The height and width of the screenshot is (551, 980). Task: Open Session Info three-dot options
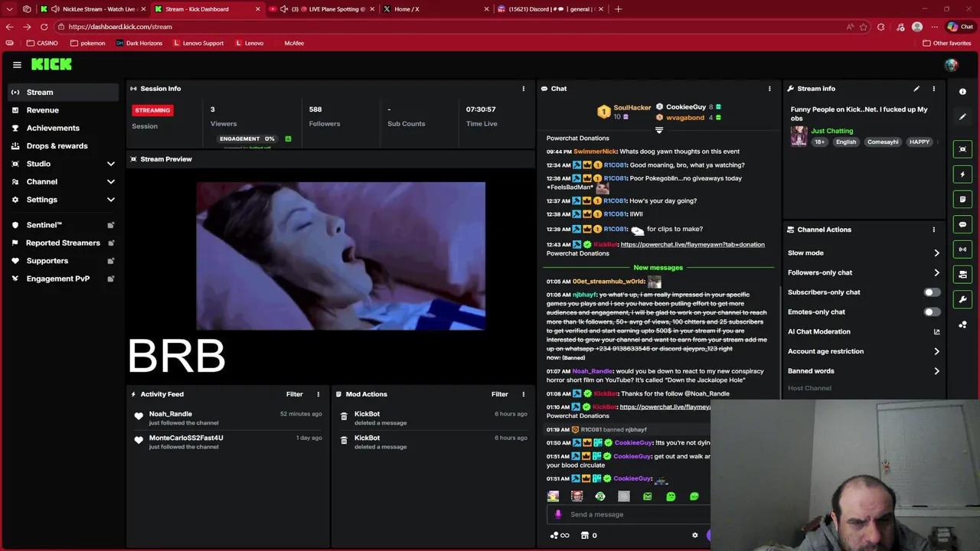pyautogui.click(x=524, y=89)
